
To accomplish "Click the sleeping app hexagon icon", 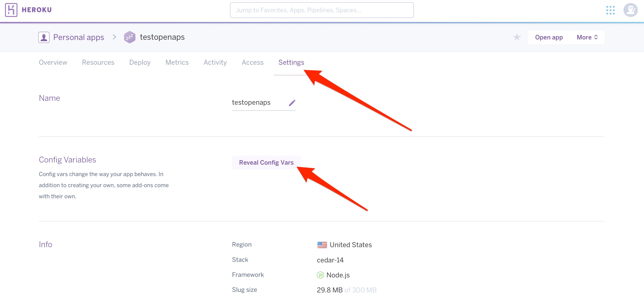I will pyautogui.click(x=130, y=37).
